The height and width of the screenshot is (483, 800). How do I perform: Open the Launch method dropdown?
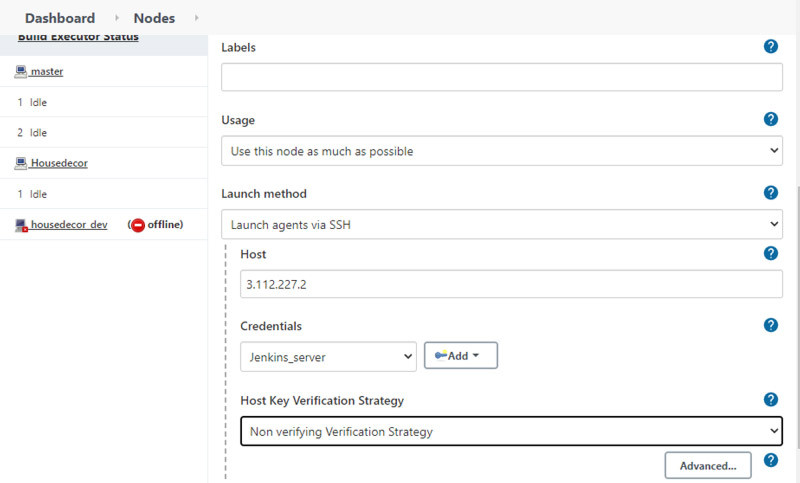[502, 224]
